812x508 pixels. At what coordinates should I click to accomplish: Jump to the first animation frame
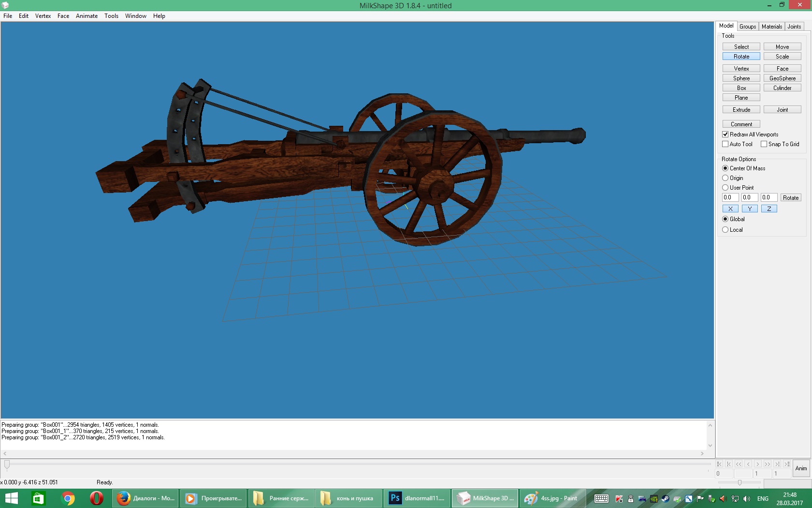(x=719, y=464)
